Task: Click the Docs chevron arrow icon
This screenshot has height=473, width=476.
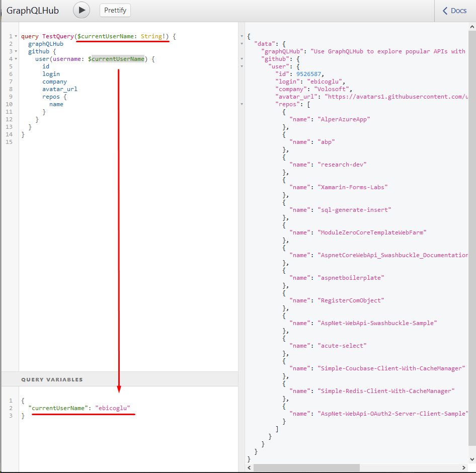Action: point(445,11)
